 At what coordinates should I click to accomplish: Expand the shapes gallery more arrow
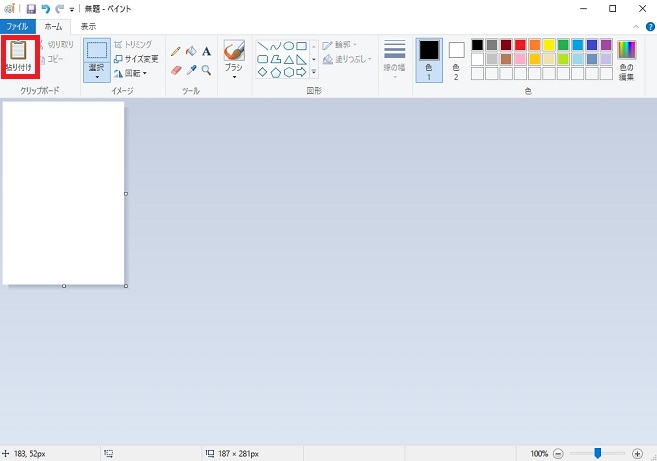pos(314,72)
